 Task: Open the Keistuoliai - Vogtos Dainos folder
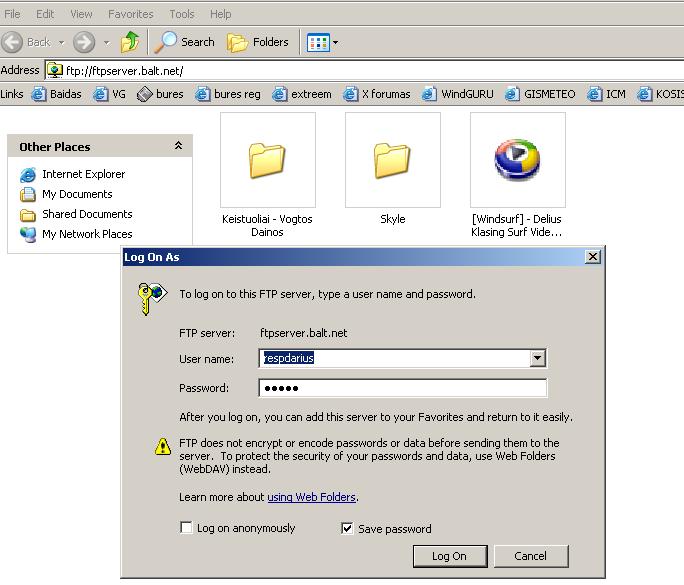pos(267,160)
